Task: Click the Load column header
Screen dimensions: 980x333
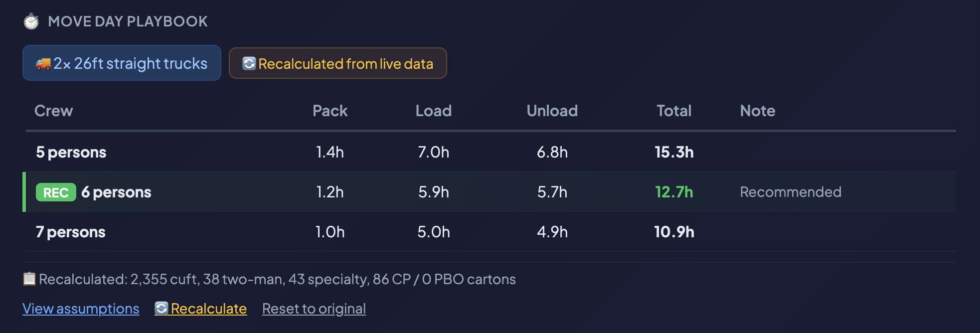Action: [x=434, y=111]
